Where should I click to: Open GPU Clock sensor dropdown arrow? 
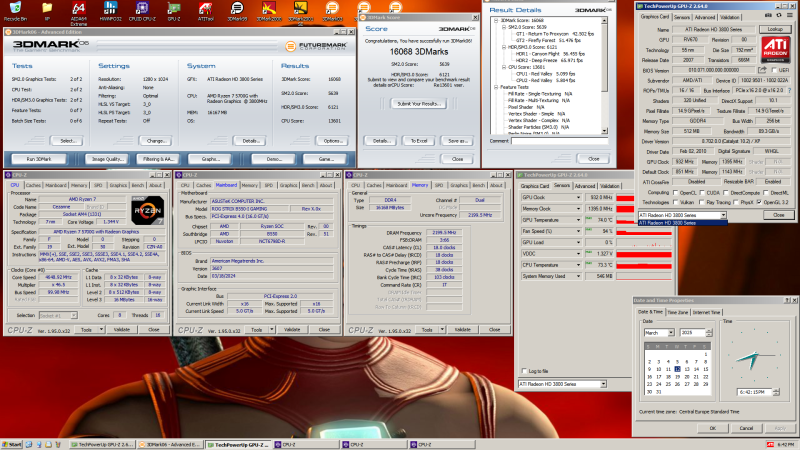[578, 197]
